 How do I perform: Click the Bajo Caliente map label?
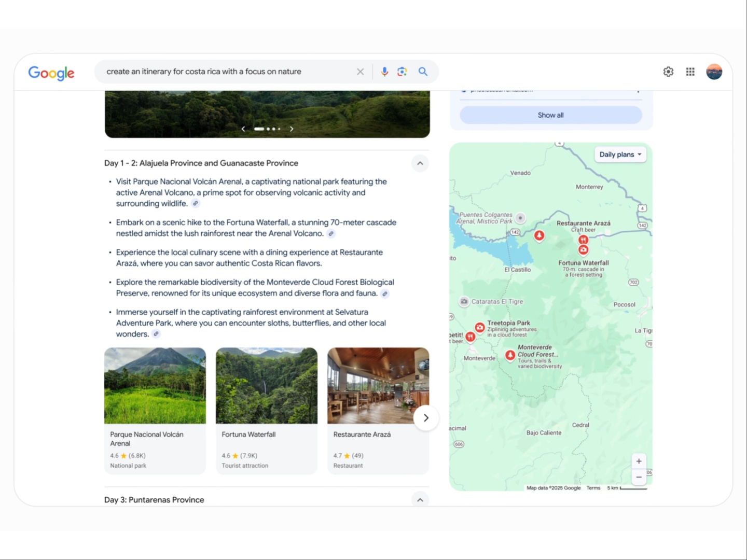click(x=544, y=433)
